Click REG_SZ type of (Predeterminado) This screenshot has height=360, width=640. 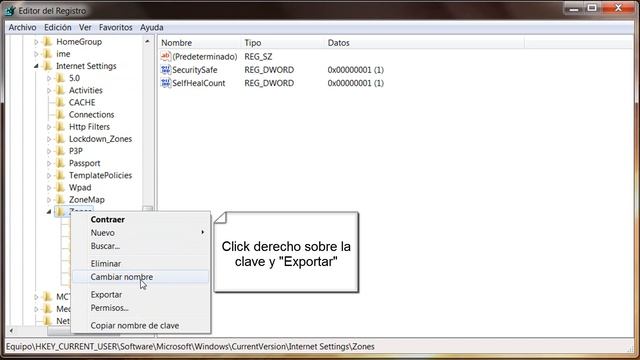258,56
